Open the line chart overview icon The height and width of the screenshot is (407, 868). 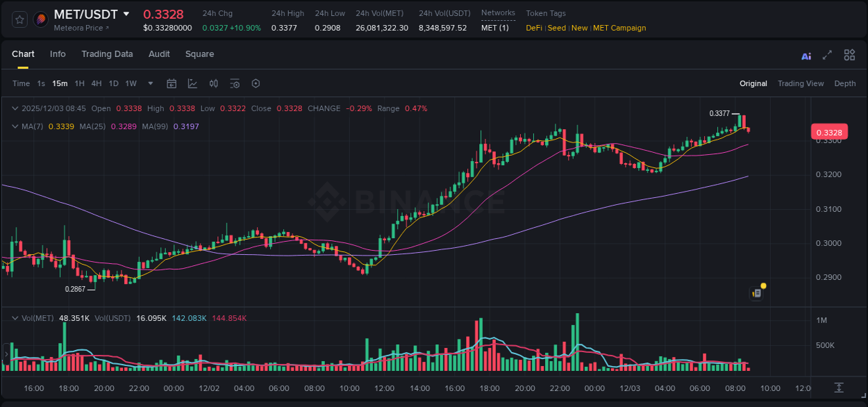click(192, 83)
